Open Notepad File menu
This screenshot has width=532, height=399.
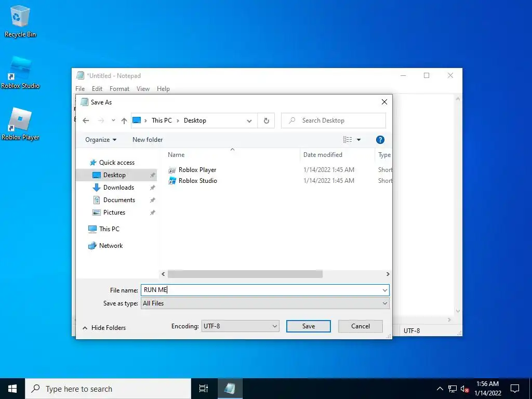[x=80, y=89]
